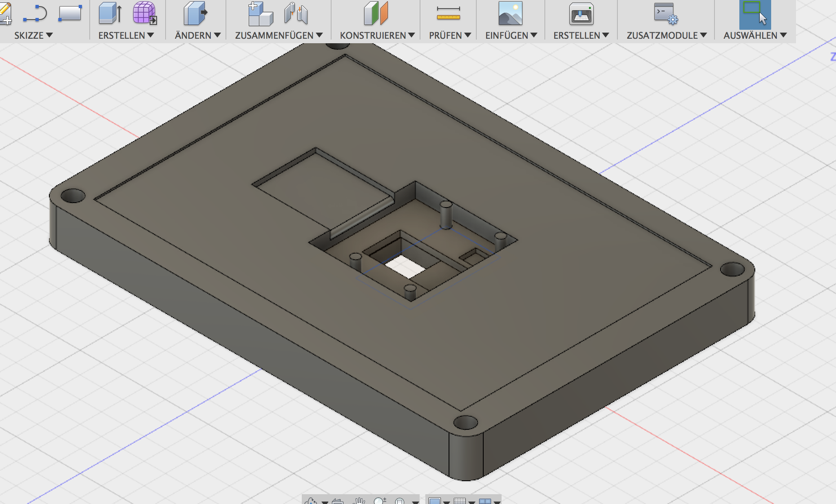Expand the KONSTRUIEREN dropdown menu
Image resolution: width=836 pixels, height=504 pixels.
377,35
